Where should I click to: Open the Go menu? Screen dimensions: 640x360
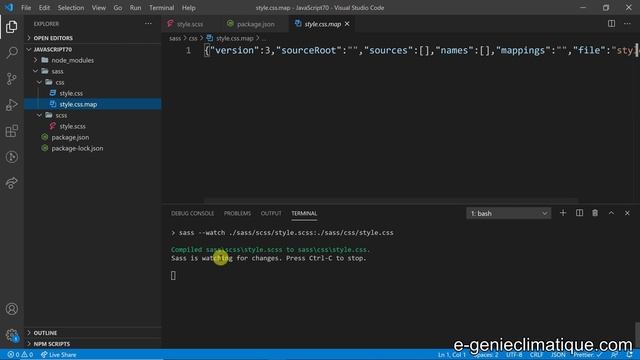pyautogui.click(x=118, y=8)
